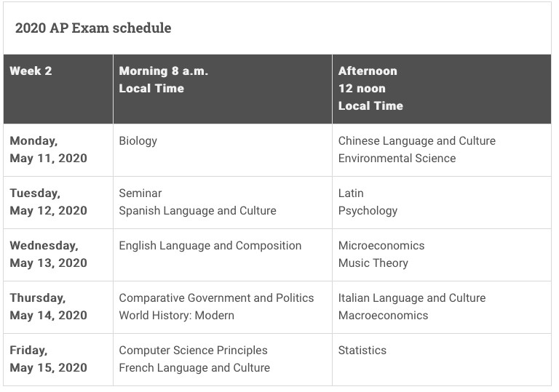This screenshot has width=559, height=392.
Task: Select Computer Science Principles exam
Action: 193,351
